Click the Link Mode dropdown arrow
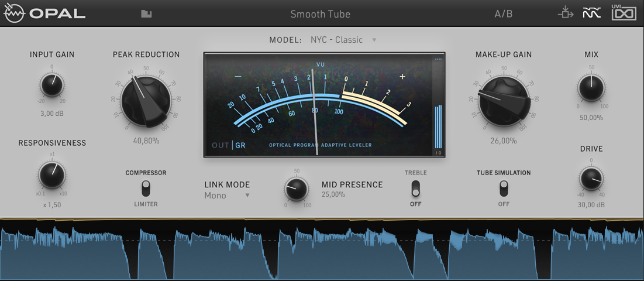The height and width of the screenshot is (281, 644). [247, 195]
